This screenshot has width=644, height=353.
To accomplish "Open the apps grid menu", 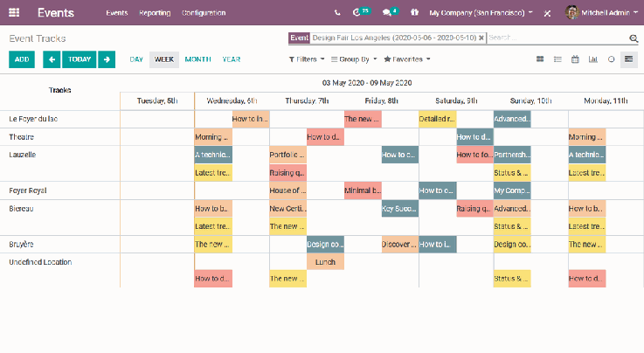I will tap(14, 13).
